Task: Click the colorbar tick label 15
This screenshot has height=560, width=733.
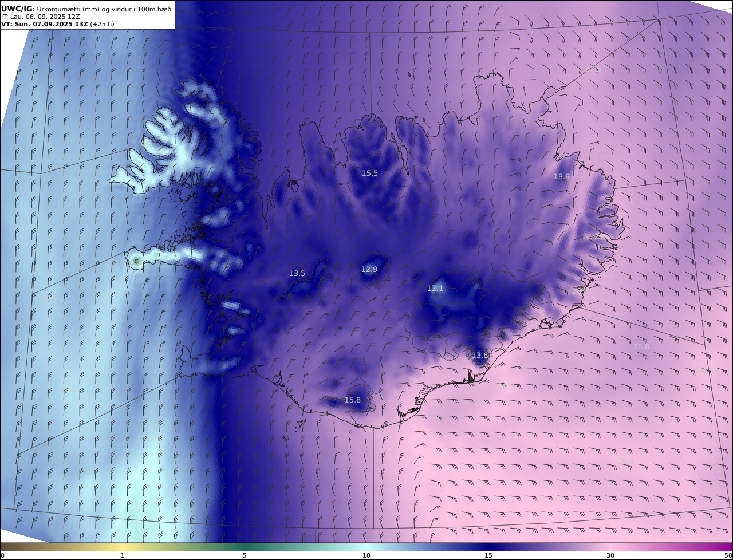Action: click(488, 555)
